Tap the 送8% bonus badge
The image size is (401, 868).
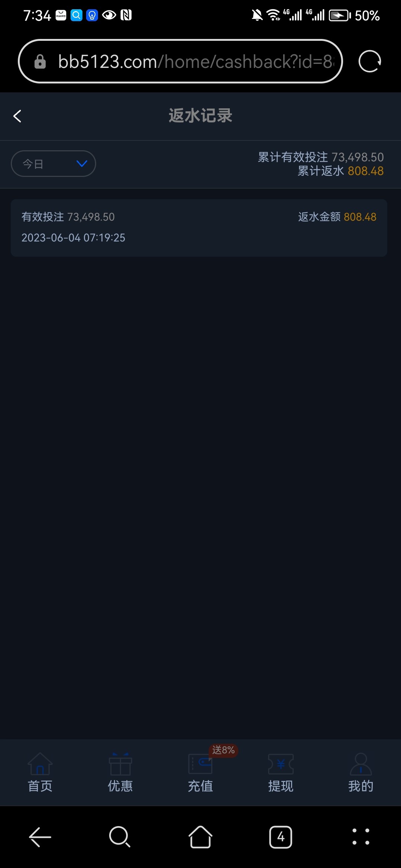tap(224, 750)
